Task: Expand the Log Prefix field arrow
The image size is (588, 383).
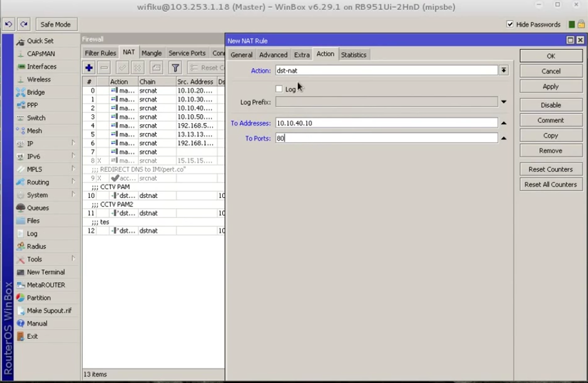Action: click(503, 102)
